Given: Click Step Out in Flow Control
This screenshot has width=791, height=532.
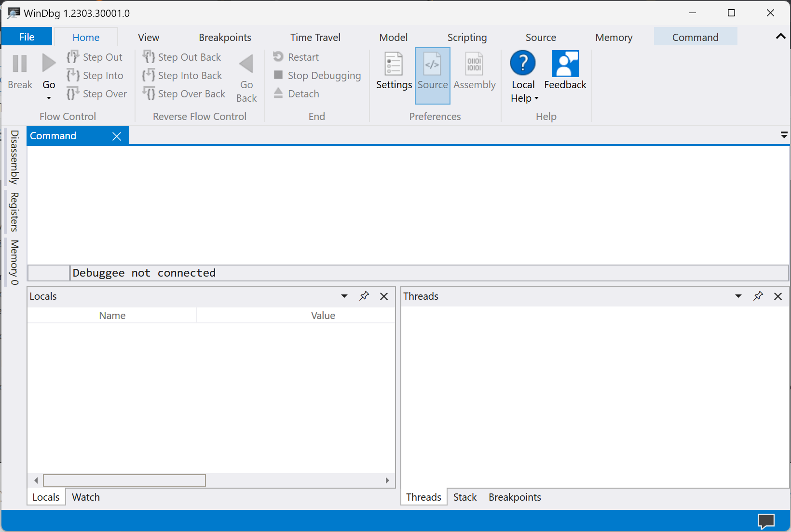Looking at the screenshot, I should 95,57.
